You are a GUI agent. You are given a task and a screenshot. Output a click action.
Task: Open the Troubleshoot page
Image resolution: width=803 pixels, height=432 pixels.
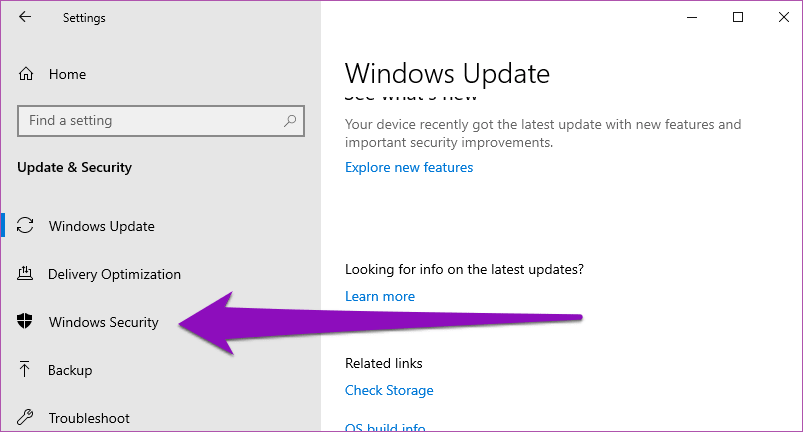coord(89,418)
